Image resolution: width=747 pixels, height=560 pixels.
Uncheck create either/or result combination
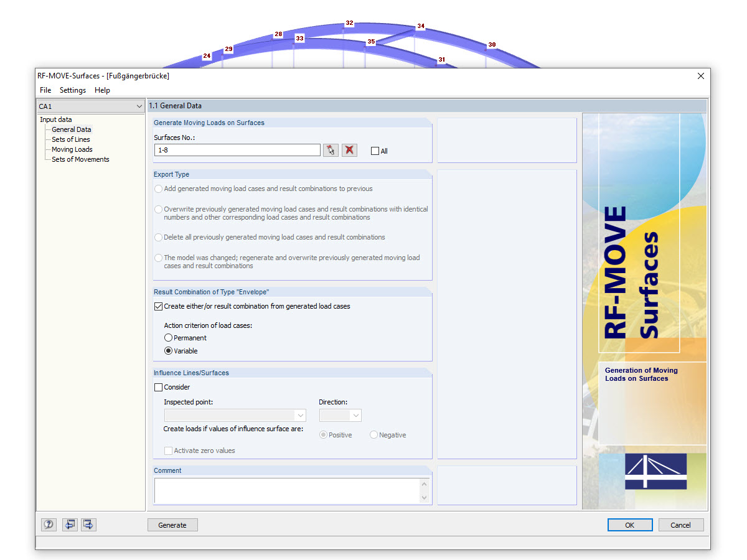pos(158,306)
